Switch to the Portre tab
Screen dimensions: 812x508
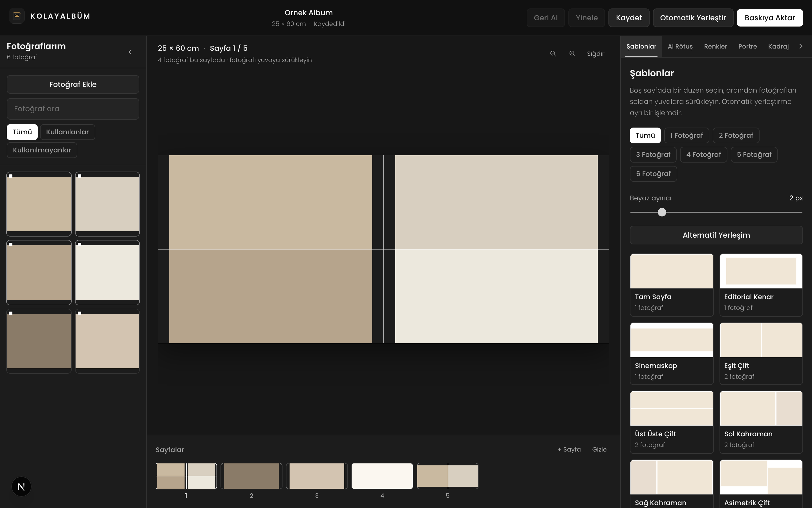[748, 46]
